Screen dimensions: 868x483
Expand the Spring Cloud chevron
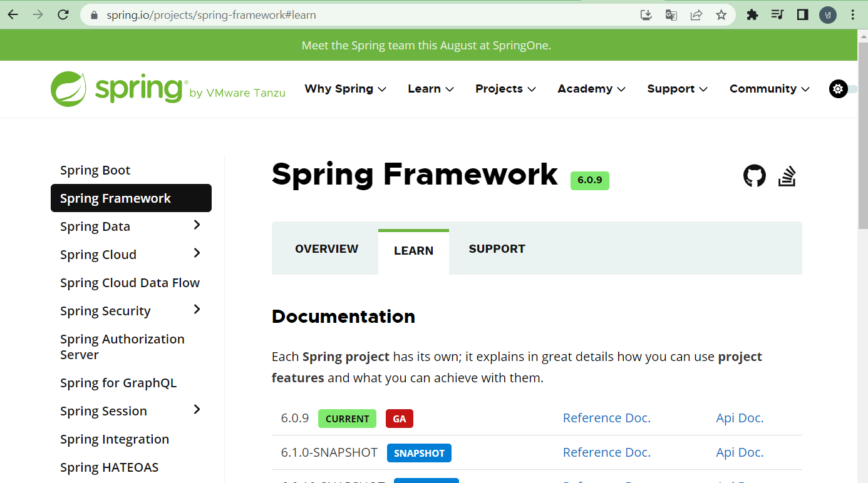click(197, 253)
